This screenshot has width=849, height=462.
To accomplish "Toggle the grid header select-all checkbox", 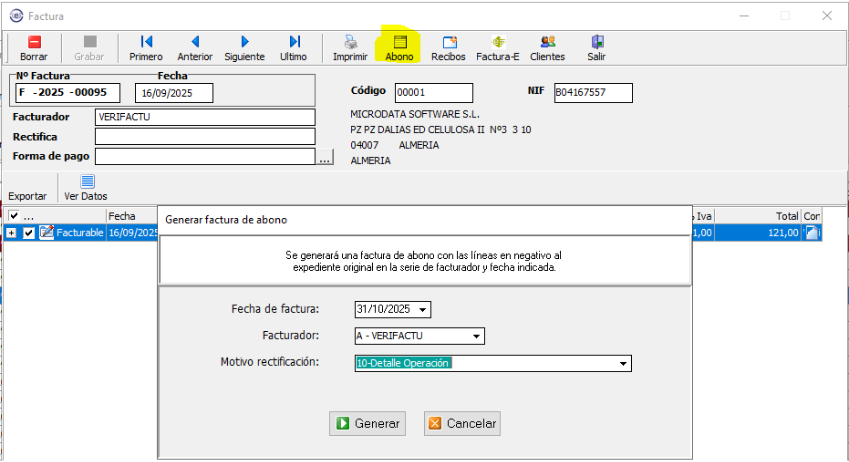I will [x=13, y=216].
